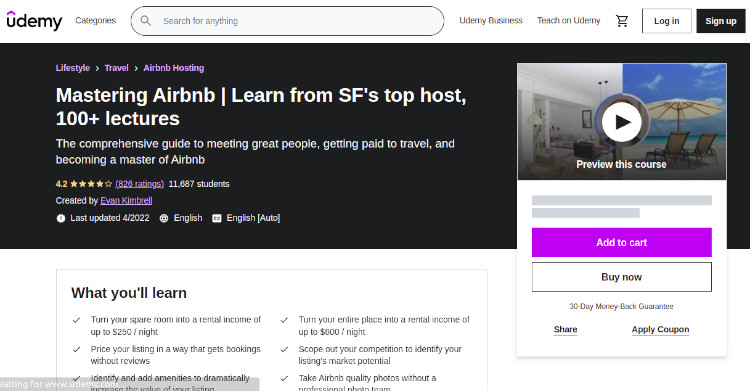The height and width of the screenshot is (391, 750).
Task: Open instructor Evan Kimbrell's profile
Action: (x=126, y=201)
